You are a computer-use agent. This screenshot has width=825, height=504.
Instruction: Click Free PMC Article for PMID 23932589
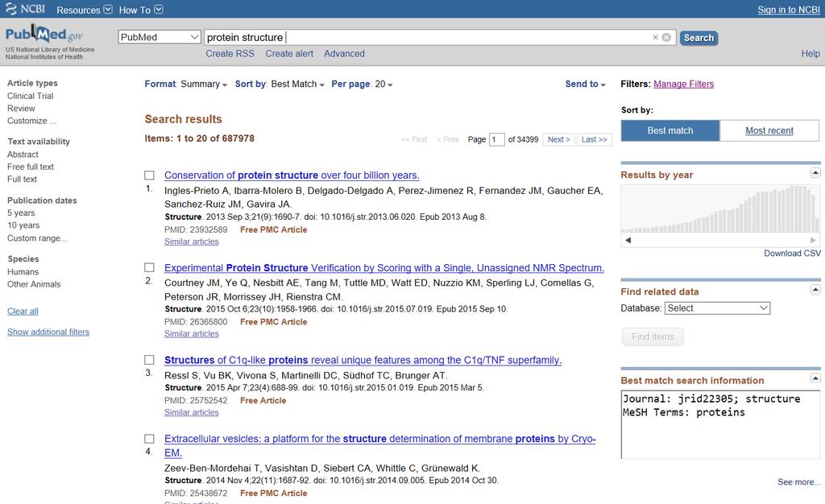(274, 229)
